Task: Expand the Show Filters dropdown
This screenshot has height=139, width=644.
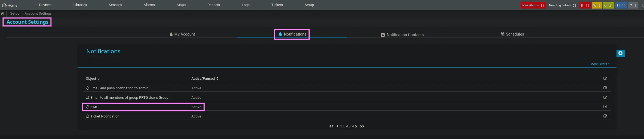Action: point(599,64)
